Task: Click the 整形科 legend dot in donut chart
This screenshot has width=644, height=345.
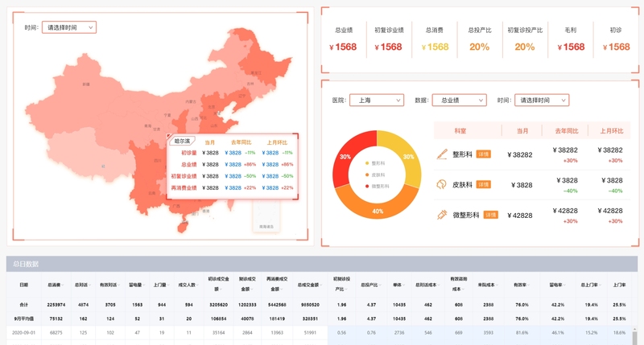Action: click(367, 163)
